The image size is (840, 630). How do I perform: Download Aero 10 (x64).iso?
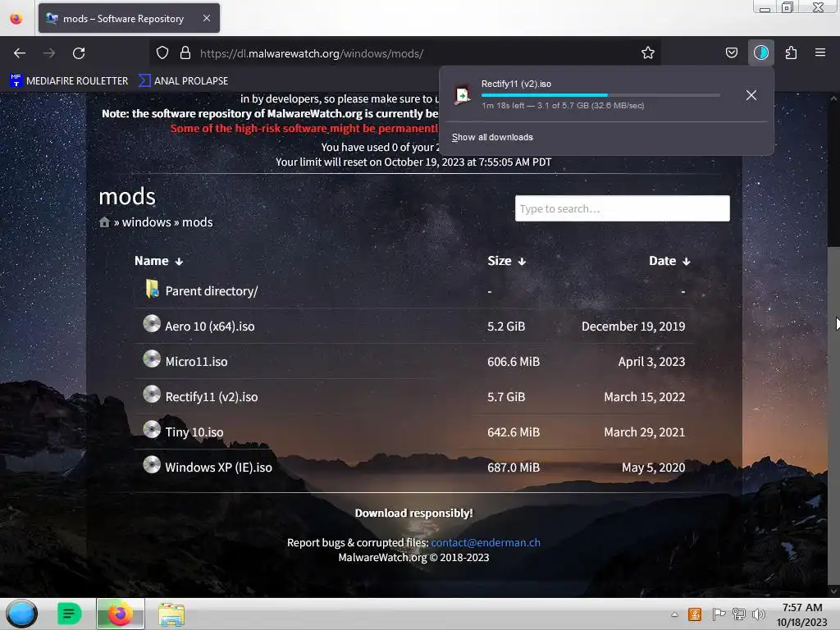pos(209,326)
